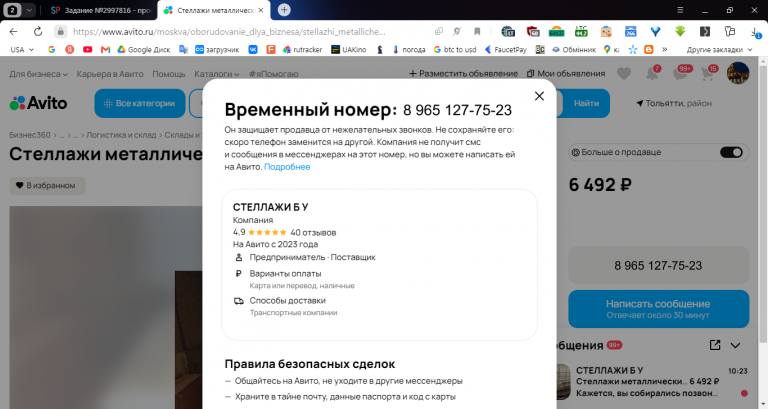Viewport: 768px width, 409px height.
Task: Reload the current page
Action: pyautogui.click(x=38, y=31)
